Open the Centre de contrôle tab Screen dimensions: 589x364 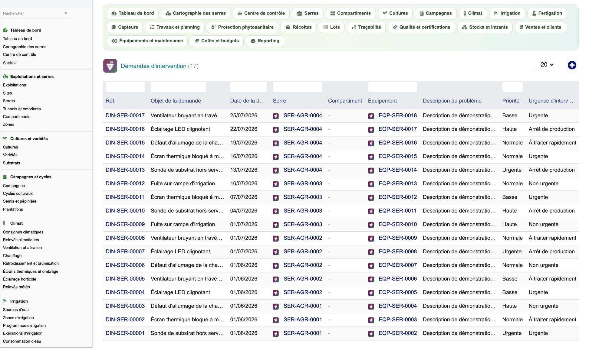(x=261, y=13)
